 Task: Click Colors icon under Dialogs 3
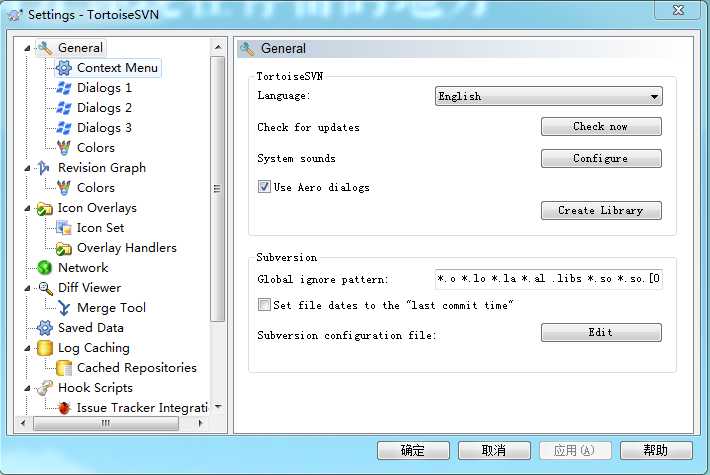coord(64,148)
